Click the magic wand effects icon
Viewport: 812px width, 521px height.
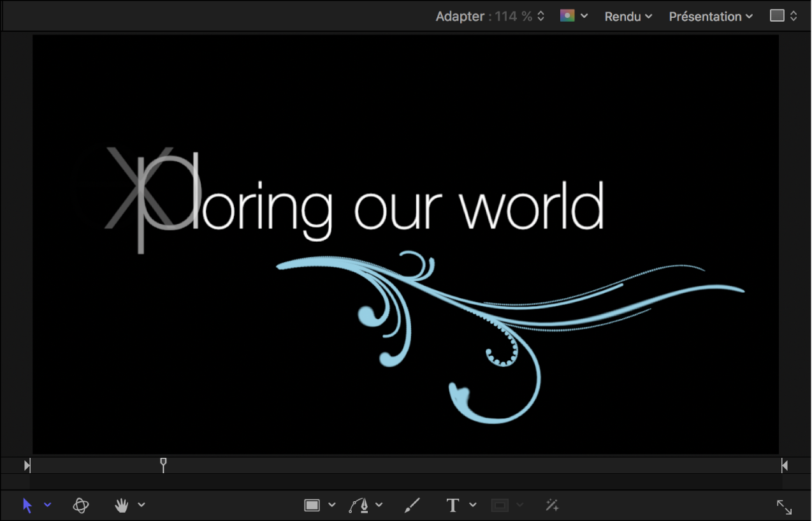pos(552,506)
